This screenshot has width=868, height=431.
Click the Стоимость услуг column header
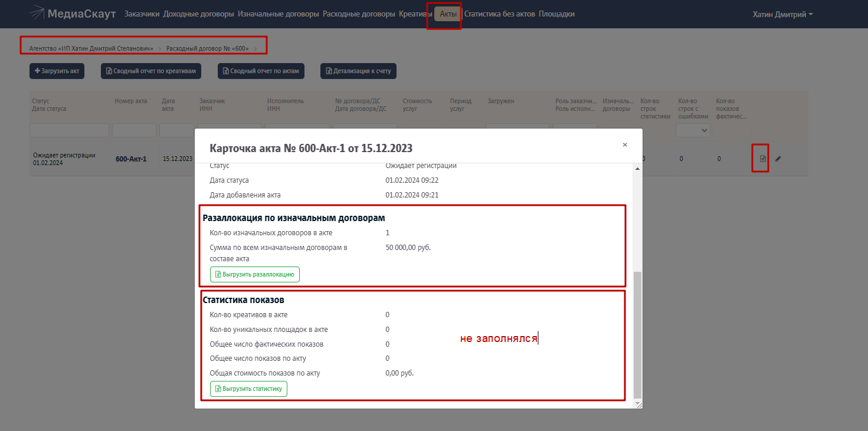[x=418, y=104]
